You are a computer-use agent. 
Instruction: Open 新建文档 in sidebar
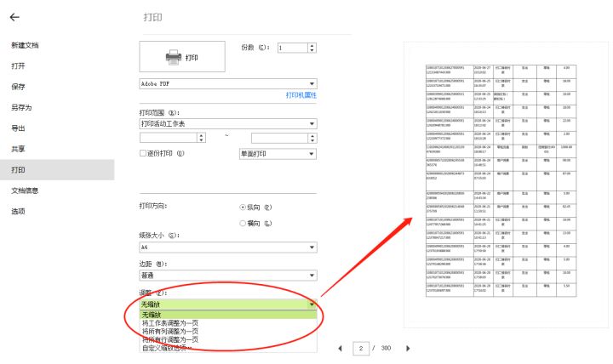(25, 45)
